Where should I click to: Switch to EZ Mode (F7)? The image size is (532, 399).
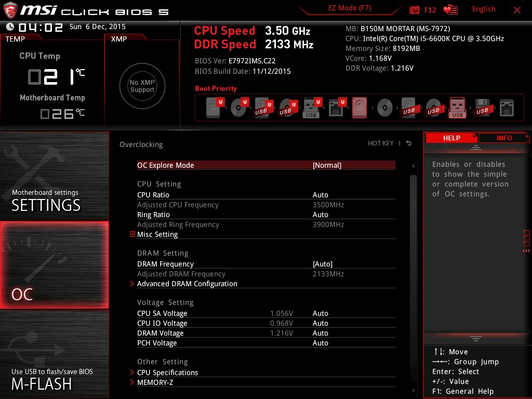click(349, 8)
